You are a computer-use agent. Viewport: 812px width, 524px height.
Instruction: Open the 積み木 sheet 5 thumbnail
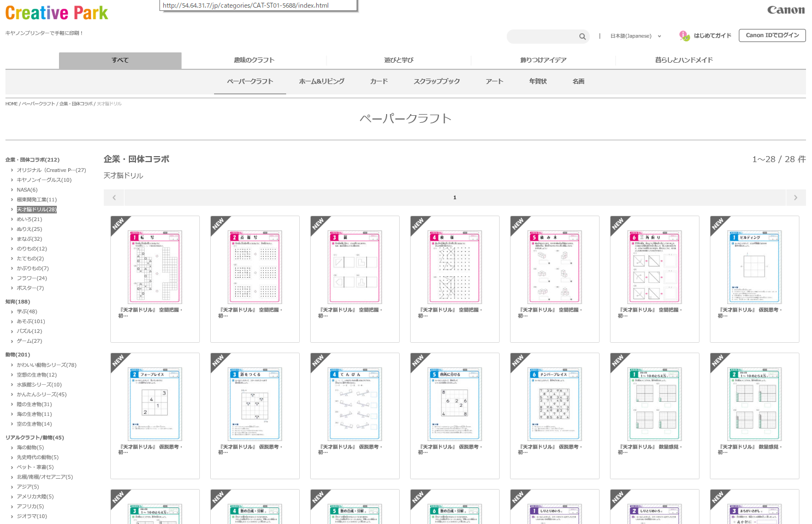(555, 267)
